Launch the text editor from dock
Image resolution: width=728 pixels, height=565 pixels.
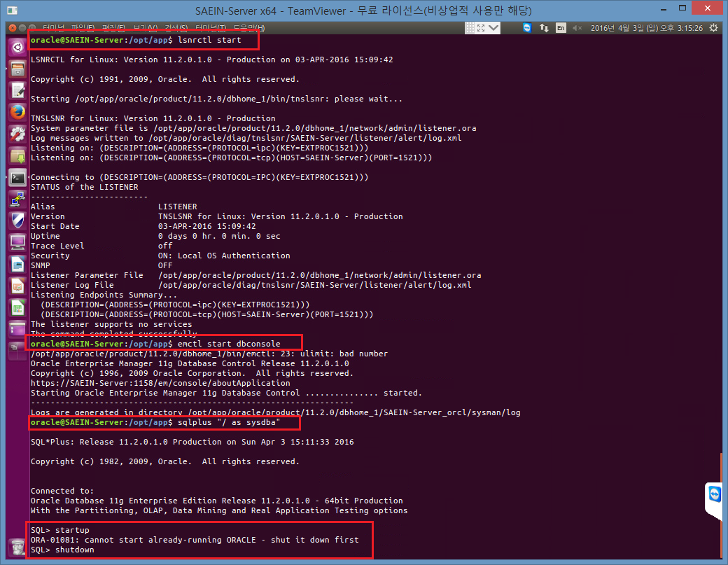pos(17,91)
